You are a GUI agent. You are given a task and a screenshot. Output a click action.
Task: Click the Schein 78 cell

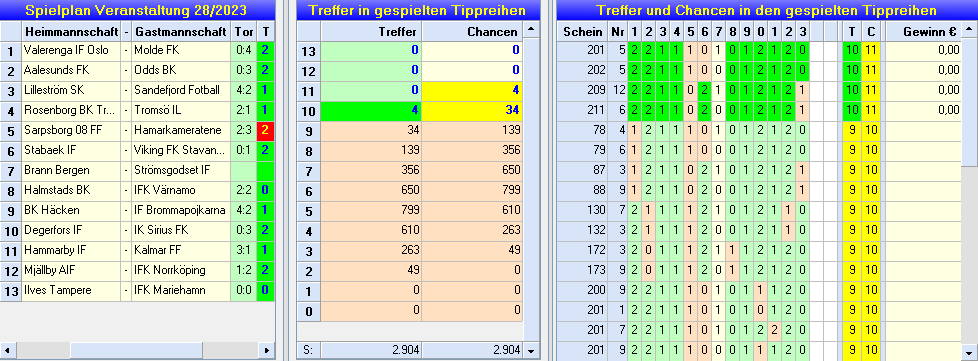tap(583, 131)
